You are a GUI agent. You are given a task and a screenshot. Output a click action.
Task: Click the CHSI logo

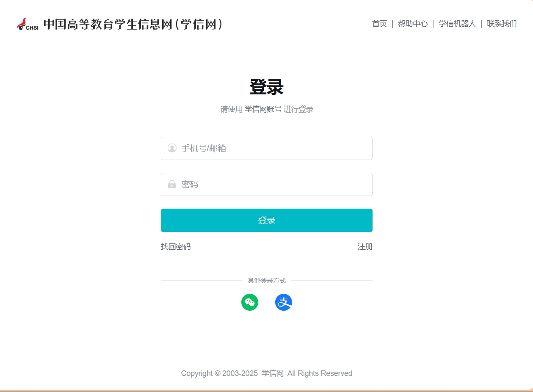(x=28, y=24)
